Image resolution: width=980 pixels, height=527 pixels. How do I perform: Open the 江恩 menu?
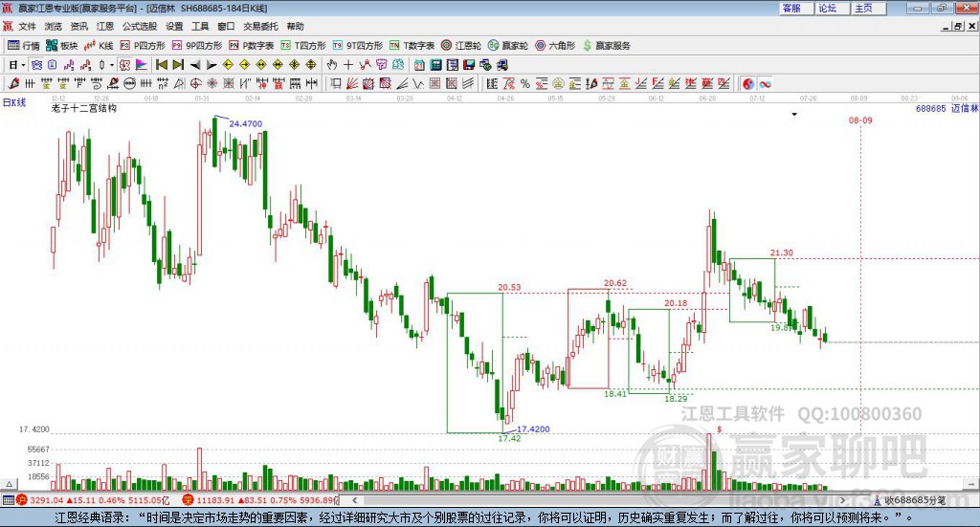[105, 26]
